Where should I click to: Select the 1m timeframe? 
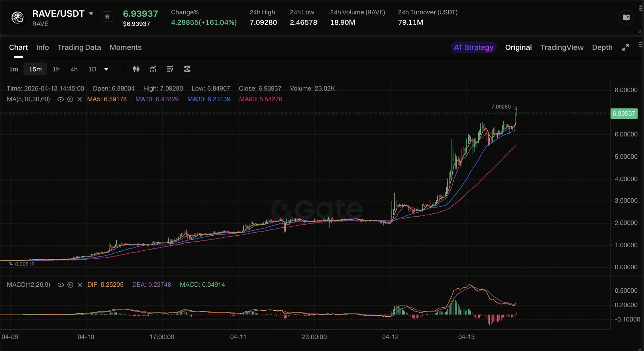pos(14,69)
